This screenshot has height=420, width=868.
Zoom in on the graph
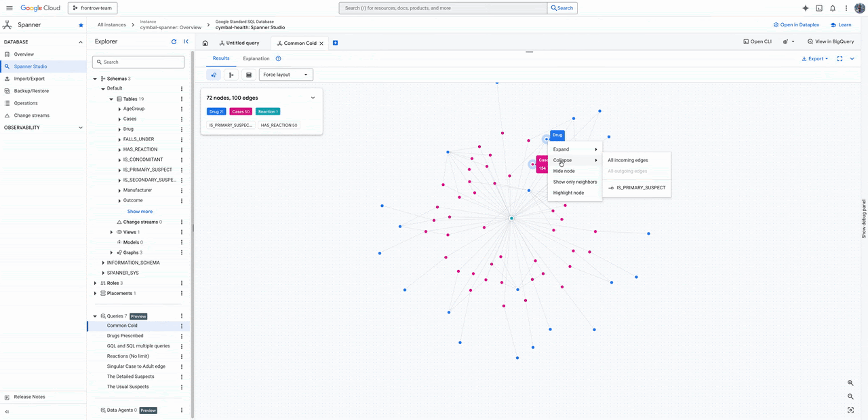click(x=850, y=383)
